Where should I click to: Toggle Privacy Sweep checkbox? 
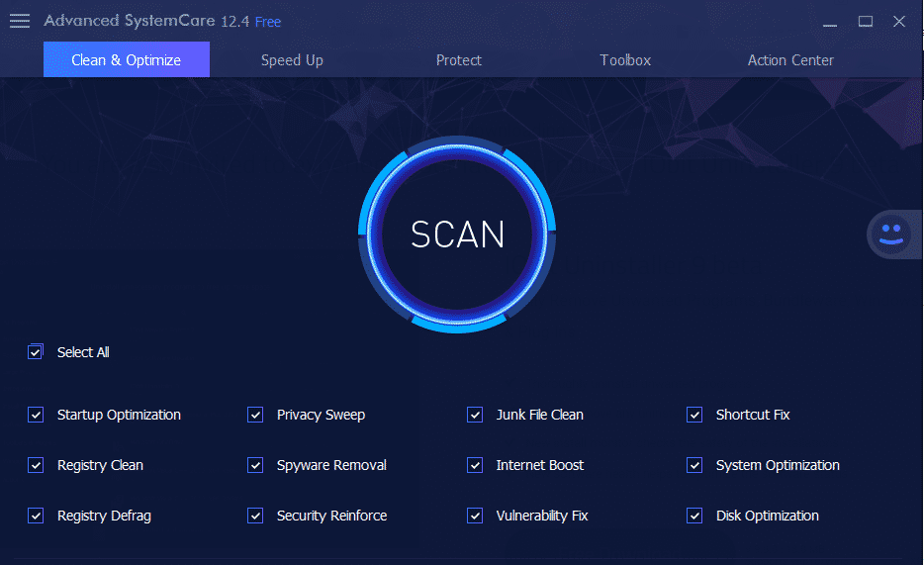coord(255,415)
